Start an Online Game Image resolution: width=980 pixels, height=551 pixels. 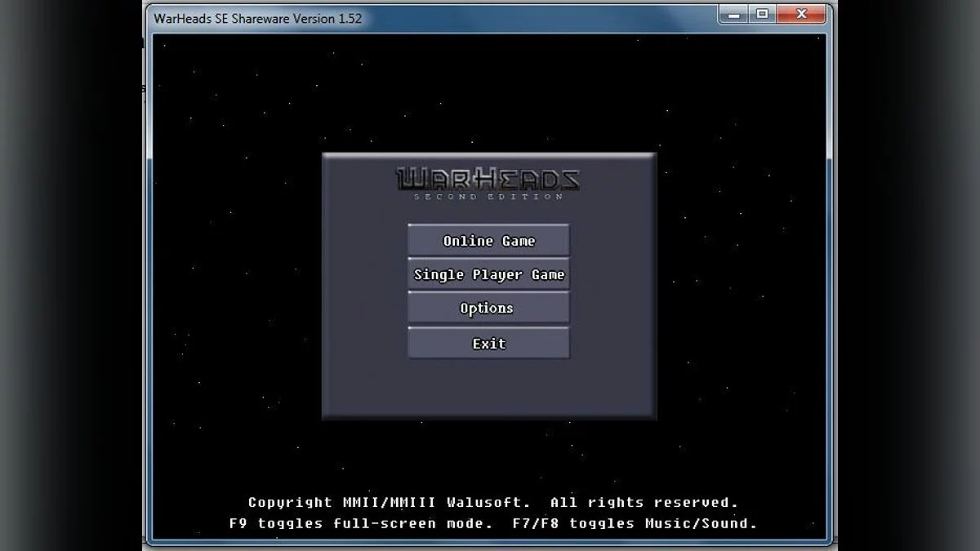coord(488,241)
